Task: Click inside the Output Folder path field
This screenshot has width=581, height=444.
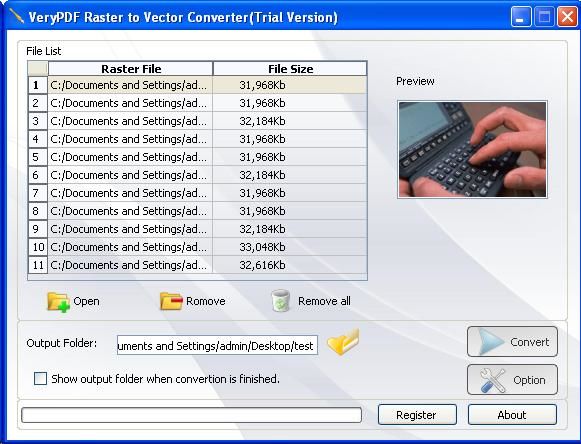Action: pos(217,345)
